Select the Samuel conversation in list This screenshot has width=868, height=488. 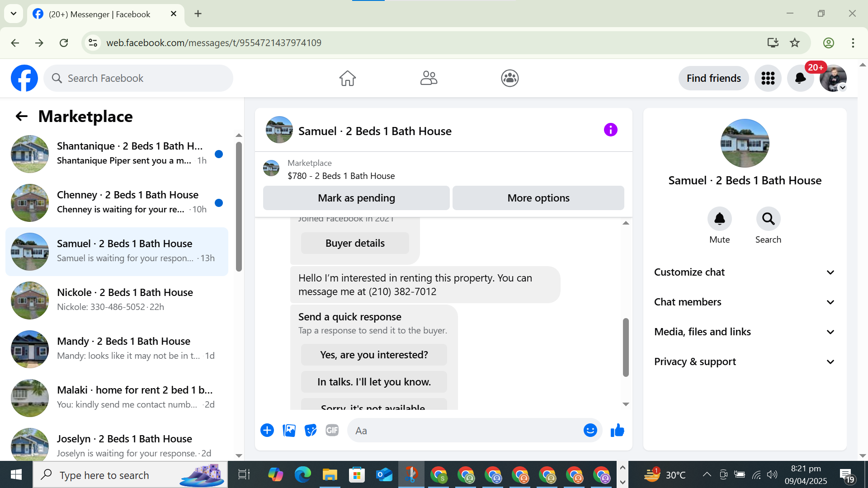[x=117, y=251]
